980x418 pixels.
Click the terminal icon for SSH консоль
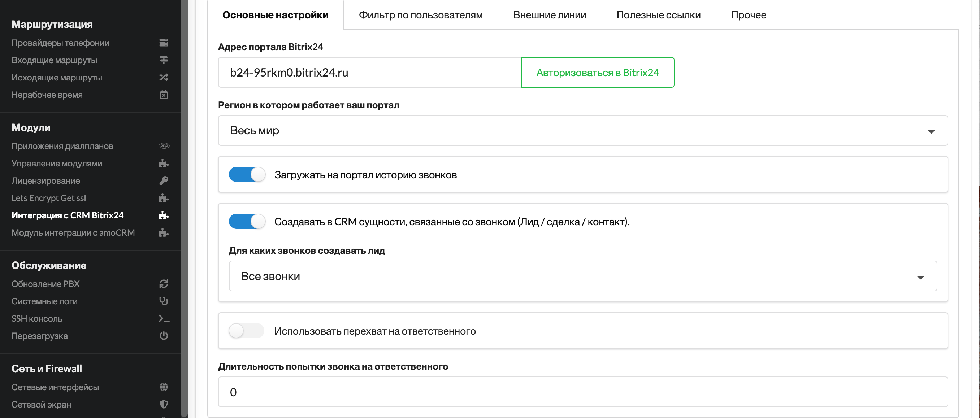pos(164,319)
